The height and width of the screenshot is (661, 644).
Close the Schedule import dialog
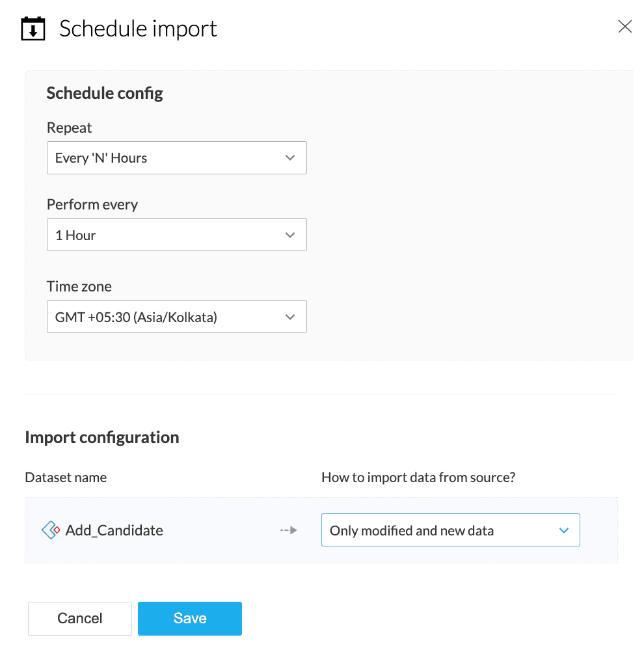coord(624,27)
